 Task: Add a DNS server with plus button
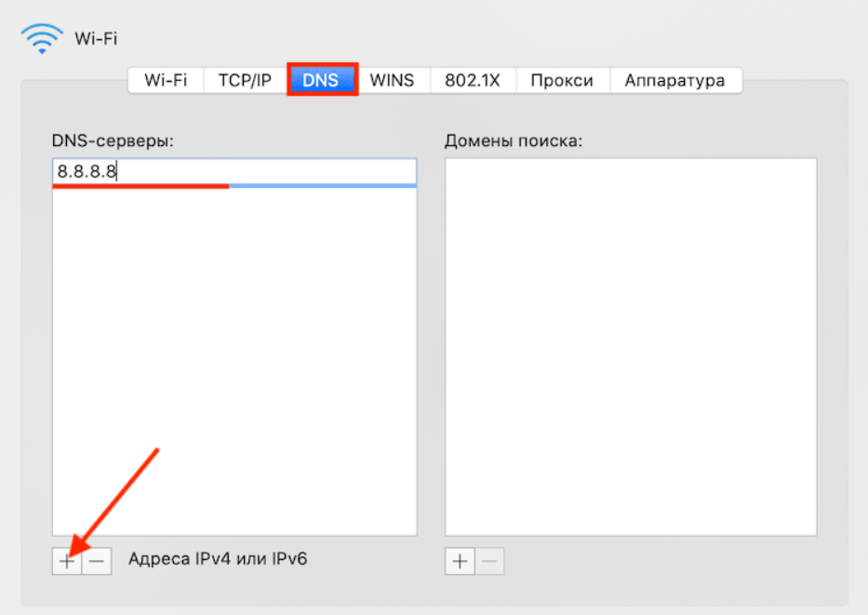click(67, 561)
